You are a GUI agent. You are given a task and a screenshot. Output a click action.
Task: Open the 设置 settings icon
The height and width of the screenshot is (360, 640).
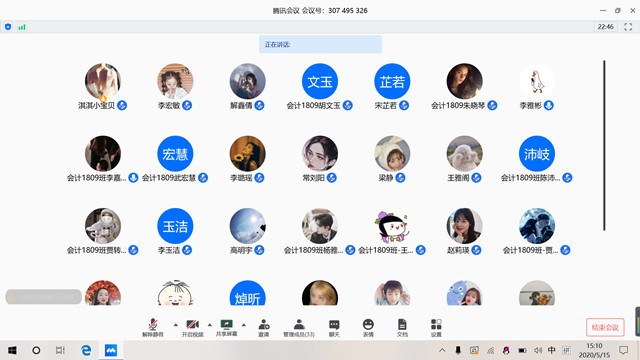436,328
